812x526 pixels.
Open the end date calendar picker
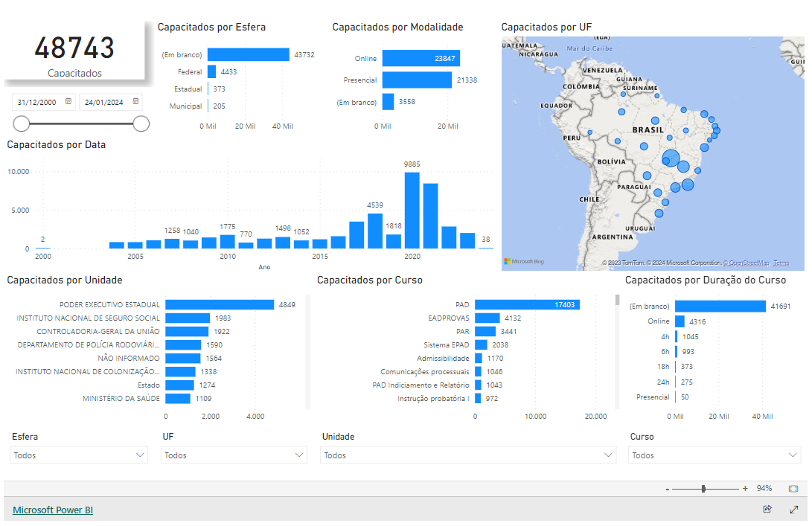point(135,101)
